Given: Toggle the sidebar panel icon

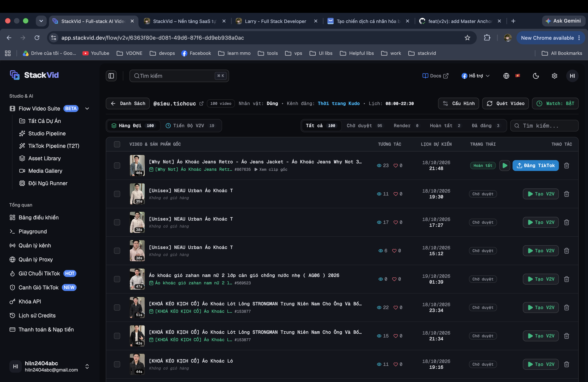Looking at the screenshot, I should [x=111, y=76].
